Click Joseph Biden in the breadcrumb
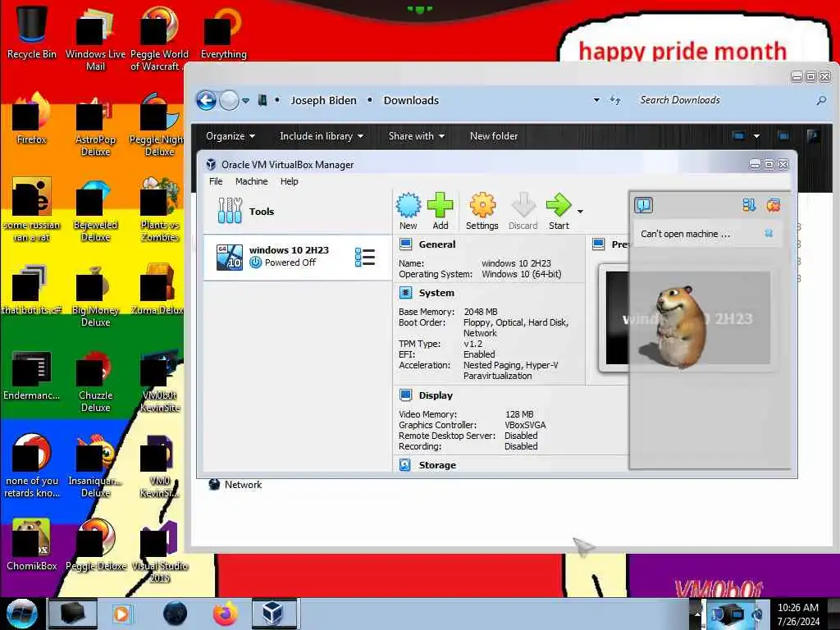840x630 pixels. pyautogui.click(x=323, y=100)
